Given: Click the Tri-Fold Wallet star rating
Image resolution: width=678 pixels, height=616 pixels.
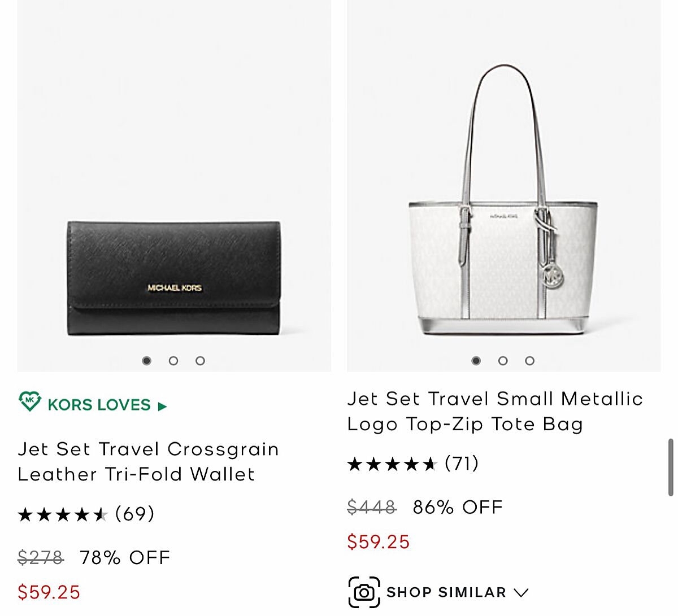Looking at the screenshot, I should 62,514.
